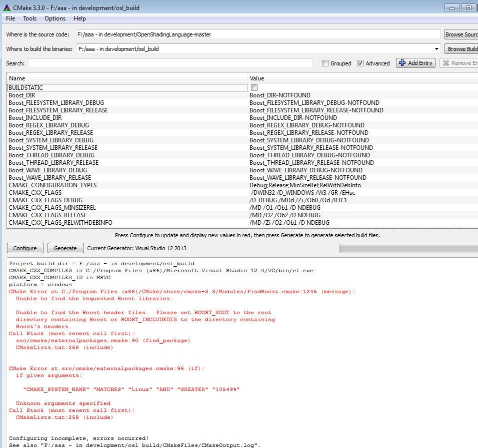
Task: Click the Browse Build button
Action: (x=461, y=49)
